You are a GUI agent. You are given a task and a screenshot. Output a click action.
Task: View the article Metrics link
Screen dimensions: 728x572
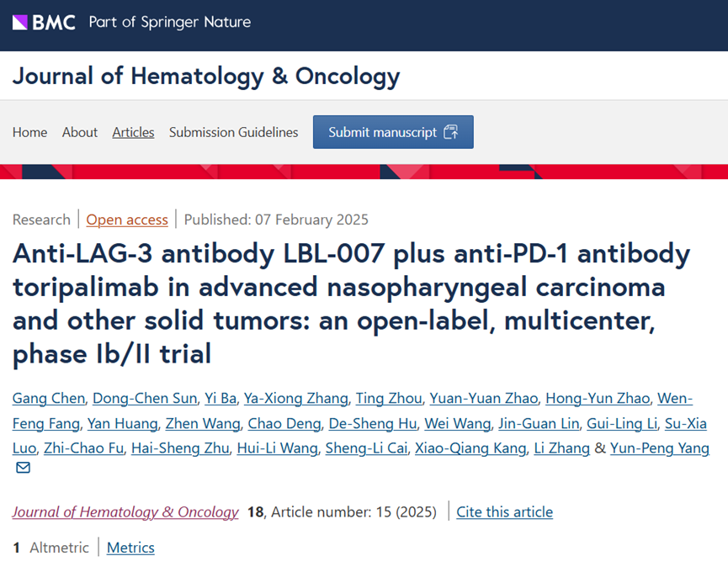click(x=130, y=548)
